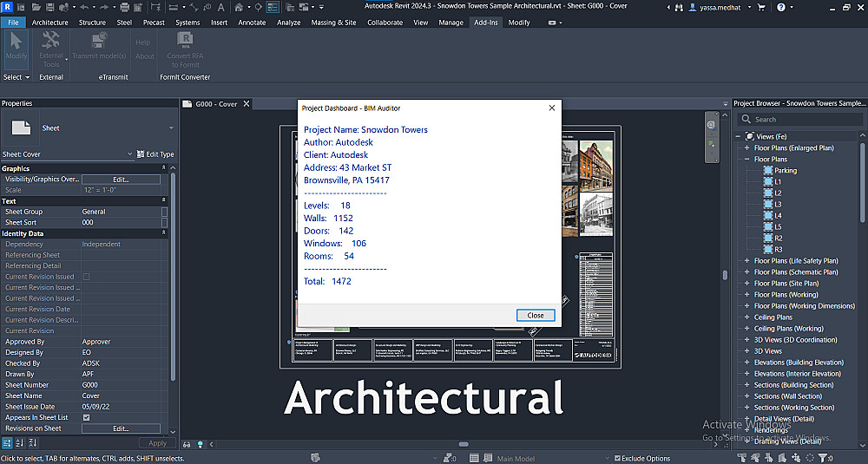Open the Sheet: Cover instance dropdown
Image resolution: width=868 pixels, height=464 pixels.
129,154
